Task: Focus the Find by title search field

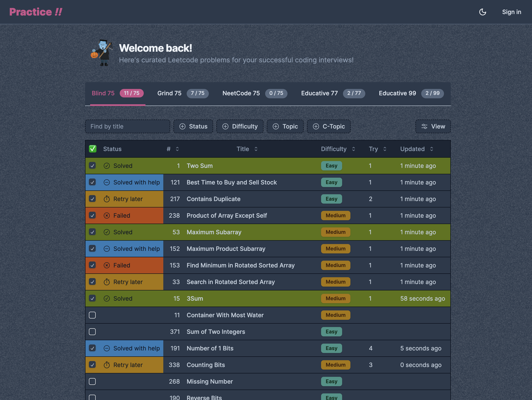Action: [127, 127]
